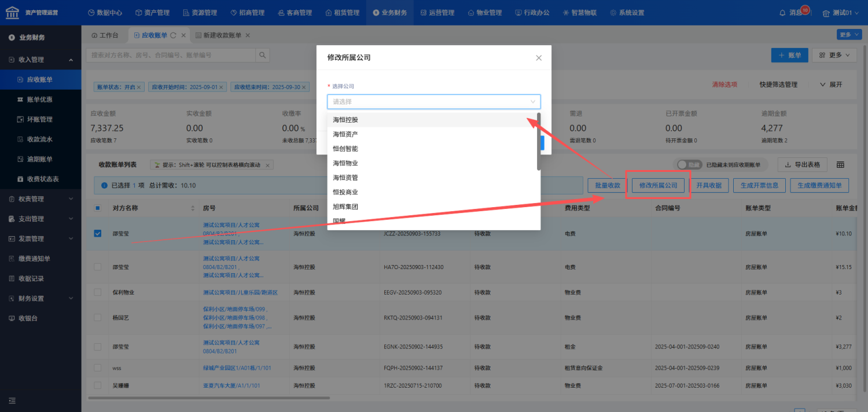Check the row with bill EGNK-20250902-144935
Image resolution: width=868 pixels, height=412 pixels.
pos(97,347)
